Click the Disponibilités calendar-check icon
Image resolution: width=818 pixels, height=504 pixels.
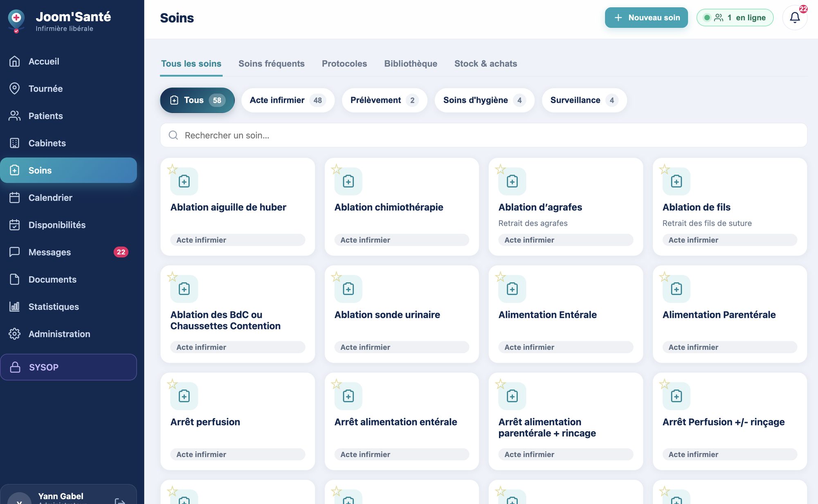click(x=15, y=225)
